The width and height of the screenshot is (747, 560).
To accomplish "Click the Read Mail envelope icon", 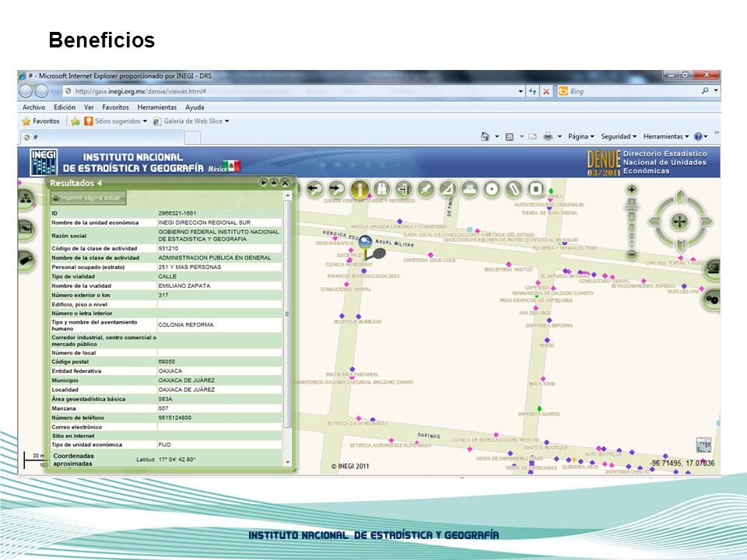I will pos(532,137).
